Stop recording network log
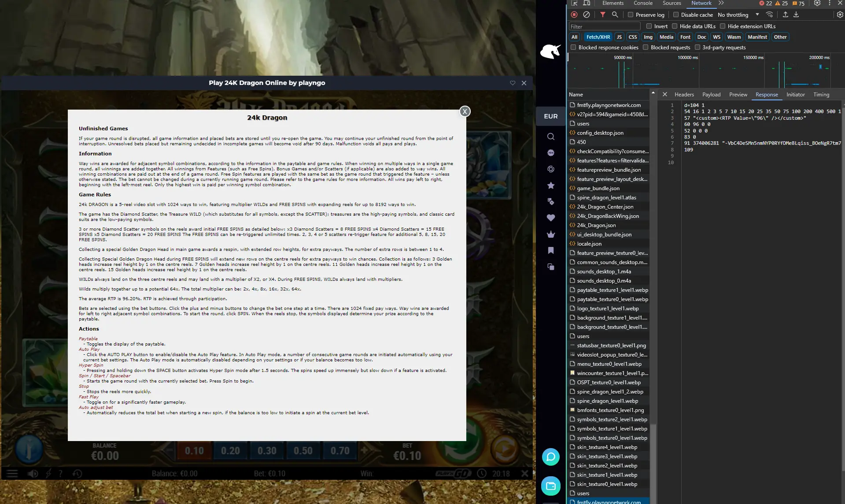Image resolution: width=845 pixels, height=504 pixels. 574,15
